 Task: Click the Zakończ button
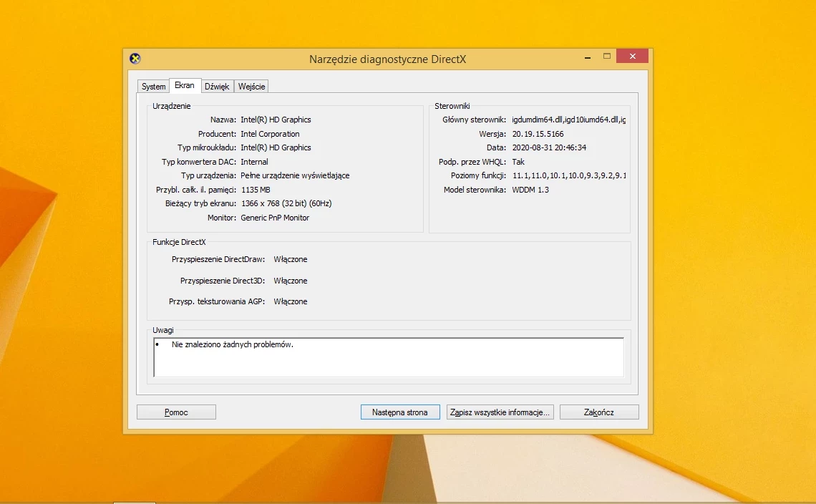click(599, 412)
